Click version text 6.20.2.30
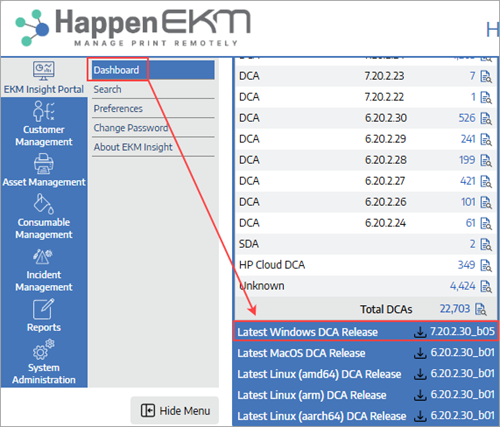This screenshot has width=500, height=427. (386, 118)
